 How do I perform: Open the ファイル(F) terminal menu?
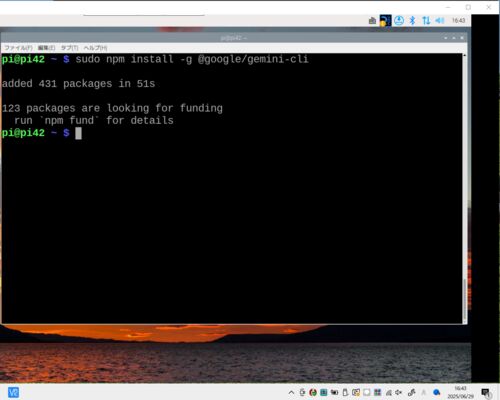coord(18,48)
